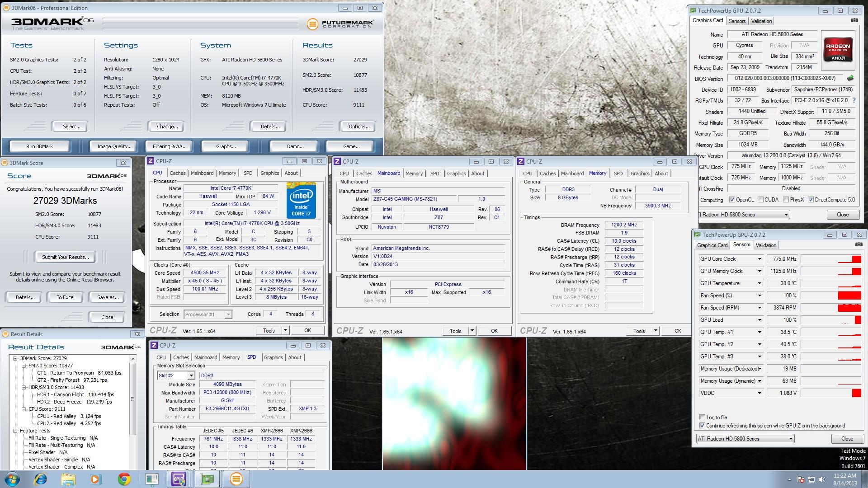Image resolution: width=868 pixels, height=488 pixels.
Task: Open Tools dropdown arrow in CPU-Z CPU window
Action: 285,330
